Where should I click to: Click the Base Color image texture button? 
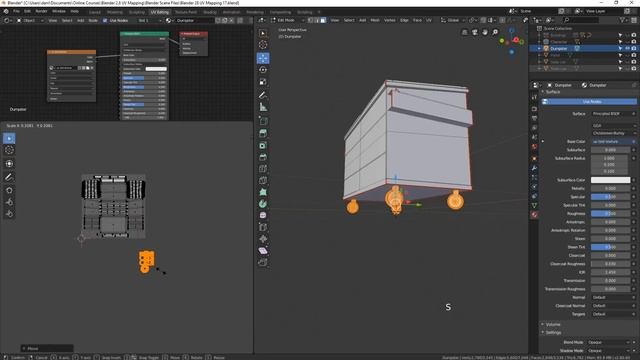[x=611, y=141]
